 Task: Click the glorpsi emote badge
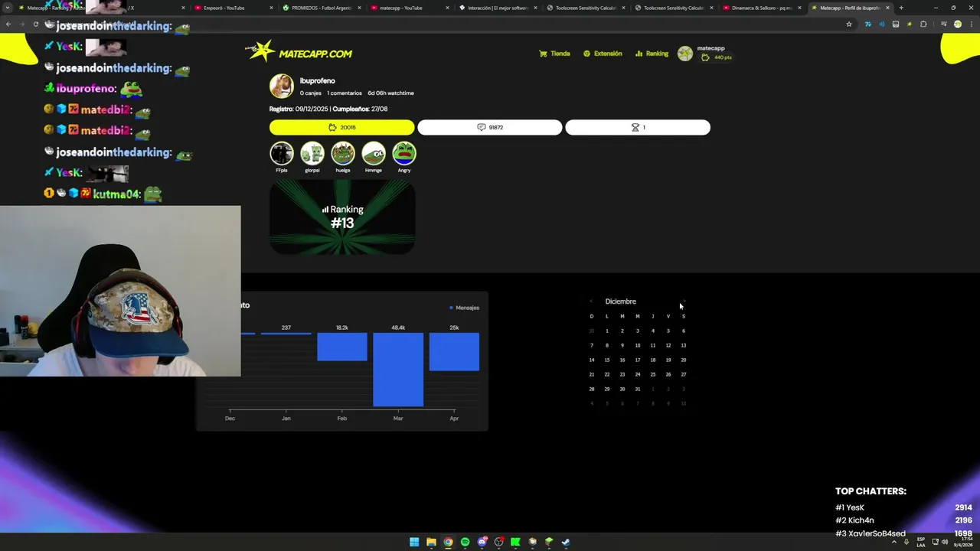click(x=312, y=154)
